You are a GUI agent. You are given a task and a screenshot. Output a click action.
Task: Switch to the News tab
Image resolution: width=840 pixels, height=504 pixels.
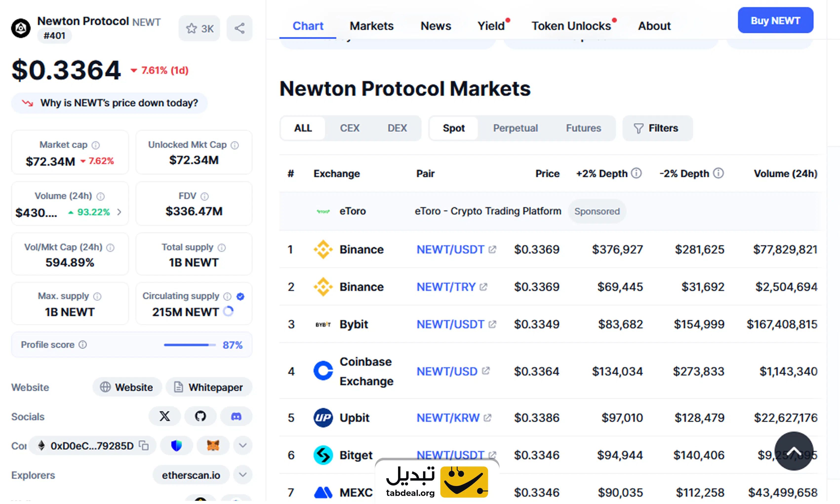[x=436, y=26]
